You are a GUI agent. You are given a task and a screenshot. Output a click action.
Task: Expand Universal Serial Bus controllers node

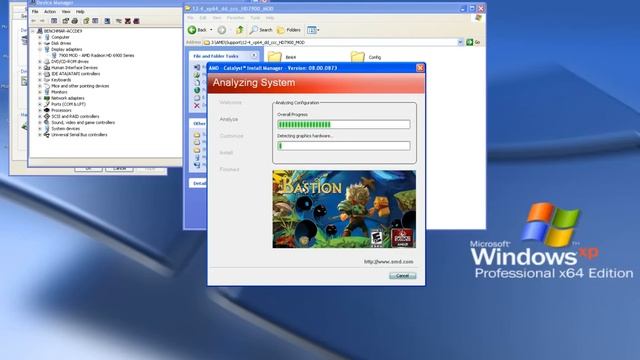tap(40, 135)
